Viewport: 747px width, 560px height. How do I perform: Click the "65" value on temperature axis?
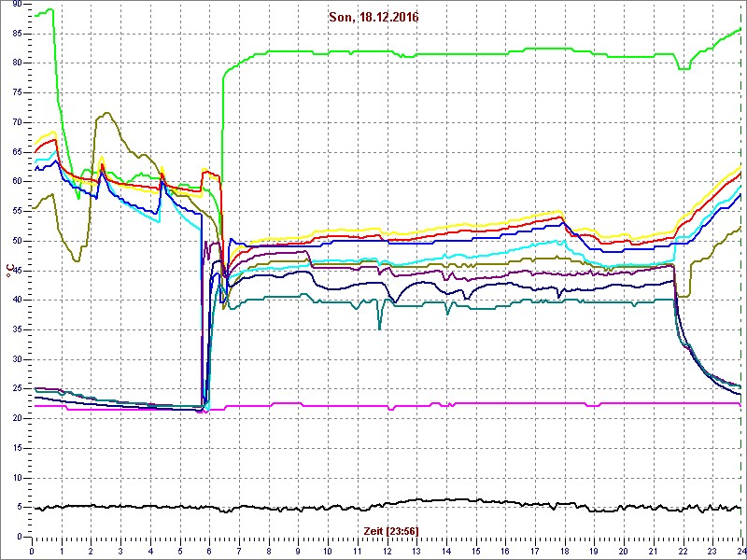(x=17, y=152)
